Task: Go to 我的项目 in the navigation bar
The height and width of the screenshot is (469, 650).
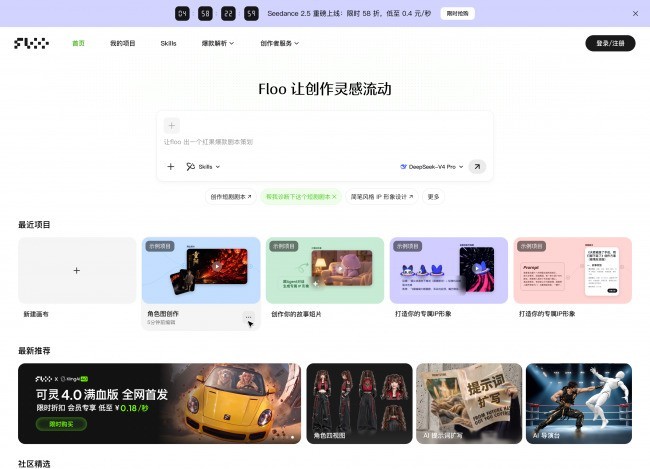Action: point(122,43)
